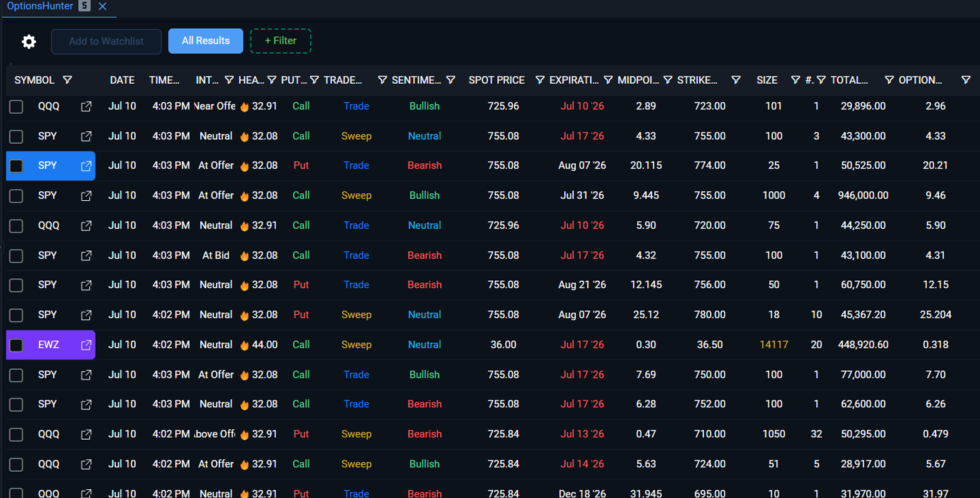Screen dimensions: 980x498
Task: Click the SYMBOL column header
Action: (34, 80)
